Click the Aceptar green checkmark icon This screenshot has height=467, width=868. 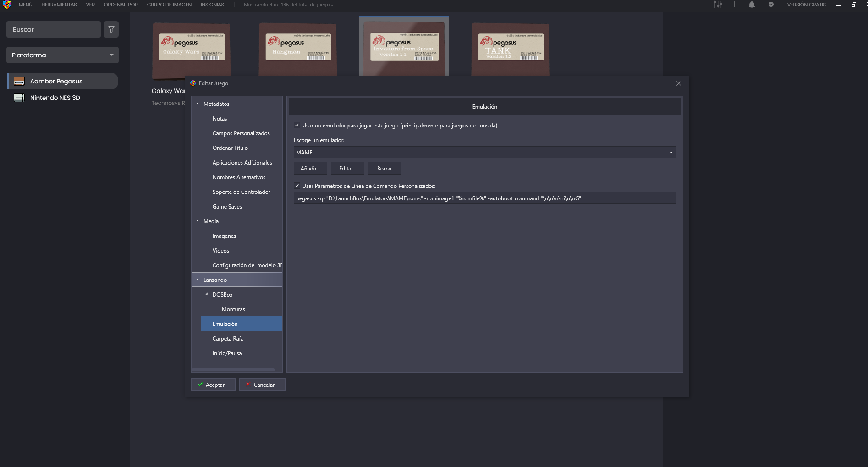tap(200, 385)
